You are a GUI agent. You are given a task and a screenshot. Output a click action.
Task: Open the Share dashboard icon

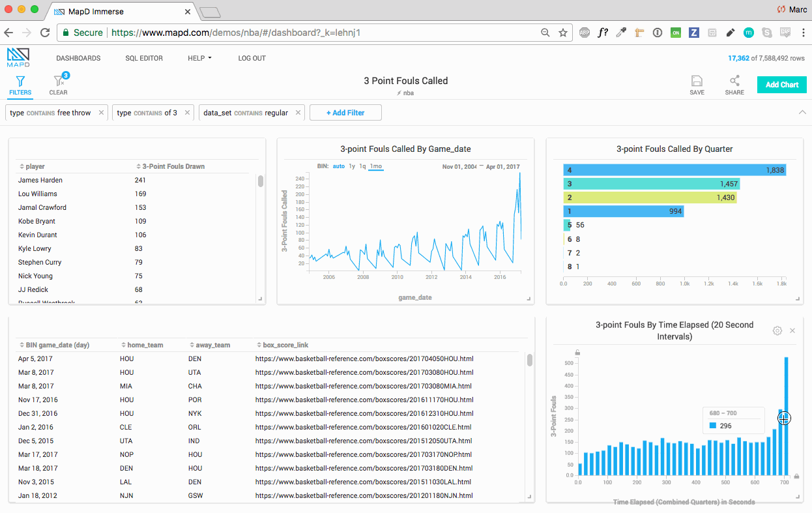[734, 85]
